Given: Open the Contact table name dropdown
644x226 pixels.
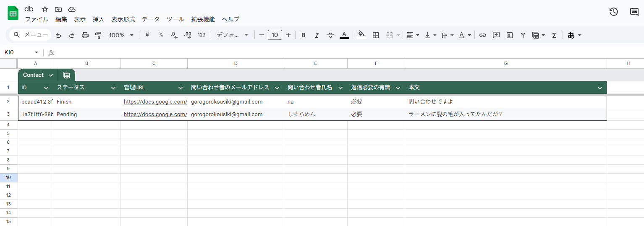Looking at the screenshot, I should coord(51,75).
